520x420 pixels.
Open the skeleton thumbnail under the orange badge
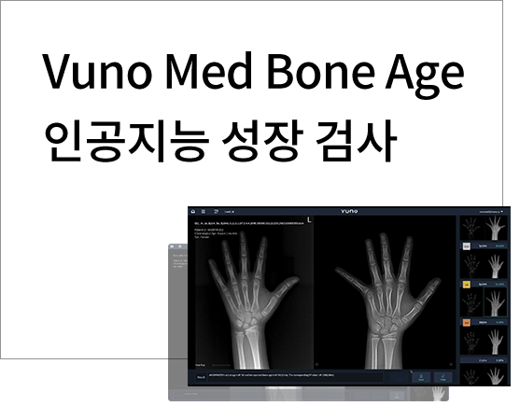[471, 341]
